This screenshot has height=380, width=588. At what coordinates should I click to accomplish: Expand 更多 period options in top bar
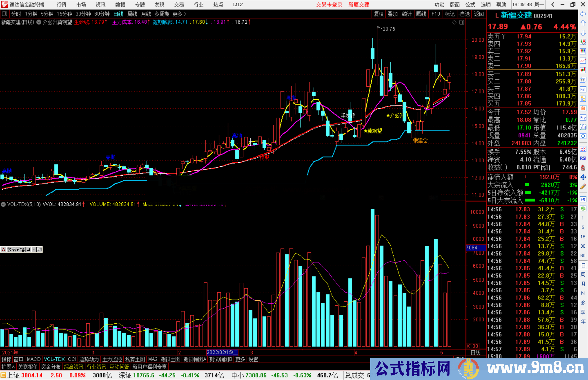click(179, 14)
